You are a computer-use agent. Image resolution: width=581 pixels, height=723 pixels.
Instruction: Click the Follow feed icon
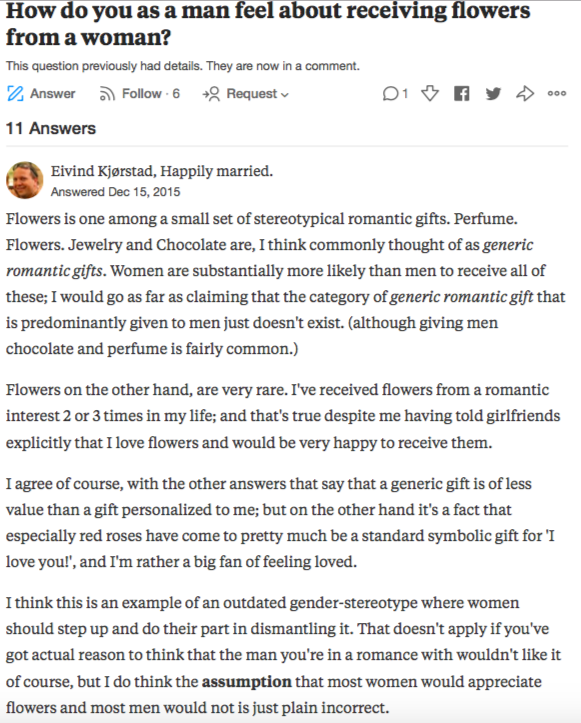click(x=107, y=94)
